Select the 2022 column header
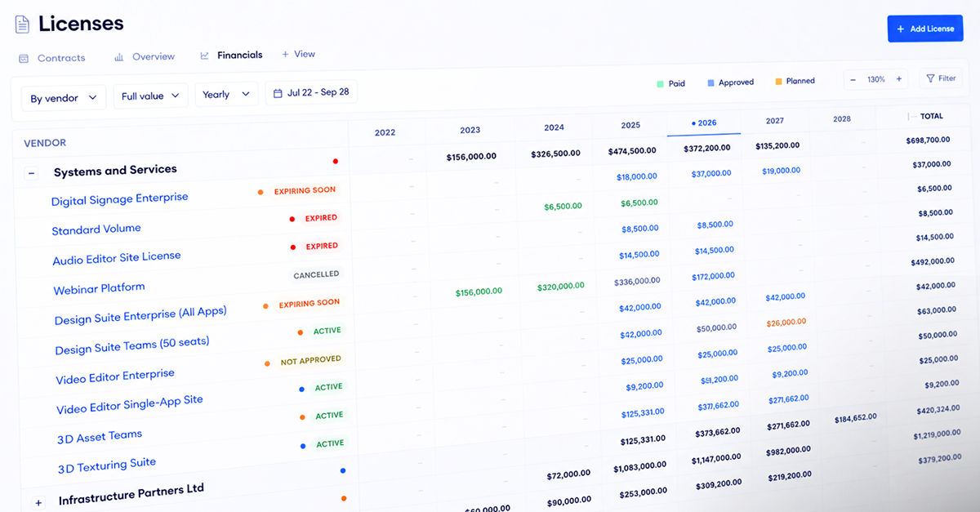 (385, 132)
